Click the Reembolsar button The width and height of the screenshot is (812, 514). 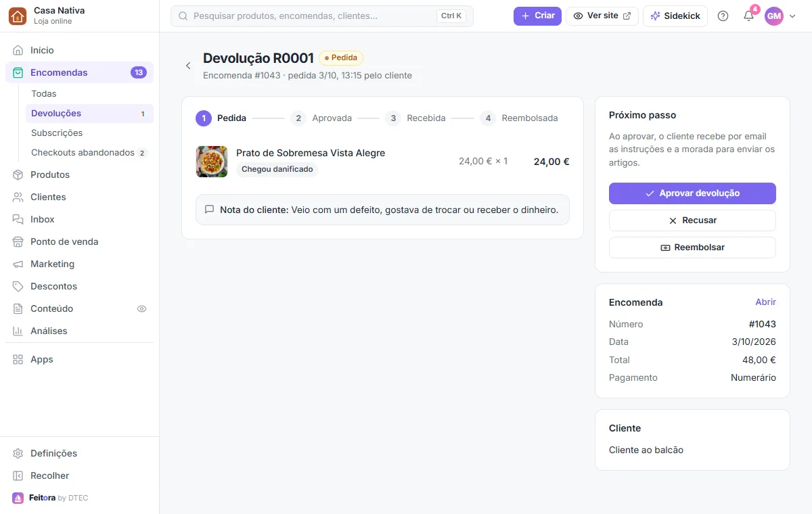[692, 248]
